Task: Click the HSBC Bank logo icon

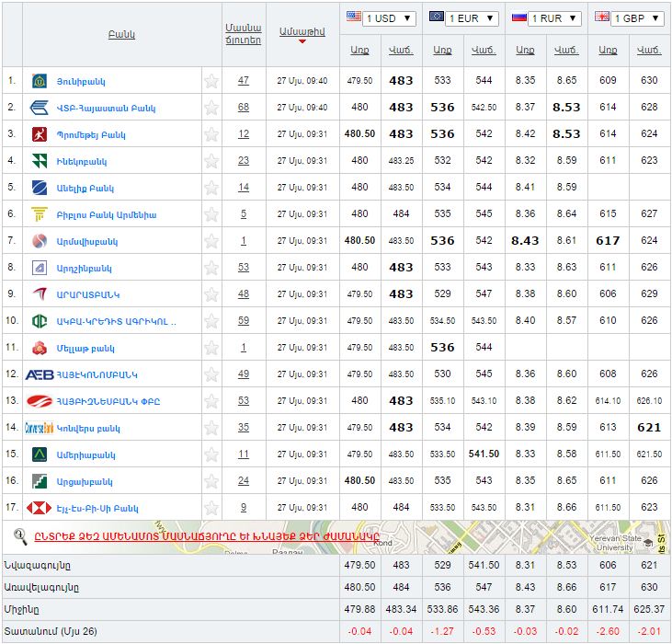Action: (x=40, y=508)
